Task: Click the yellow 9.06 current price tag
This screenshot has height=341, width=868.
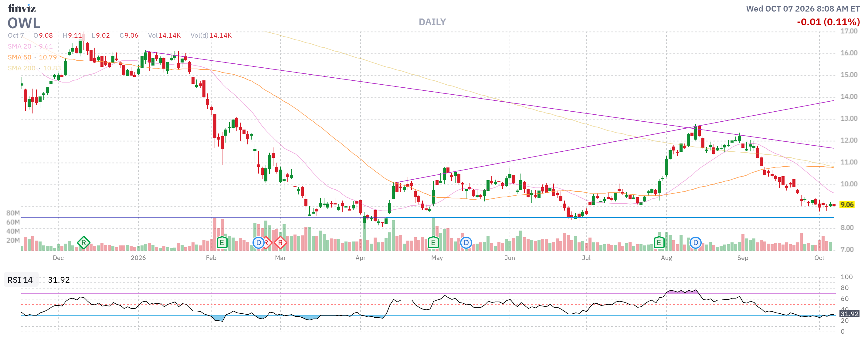Action: point(847,204)
